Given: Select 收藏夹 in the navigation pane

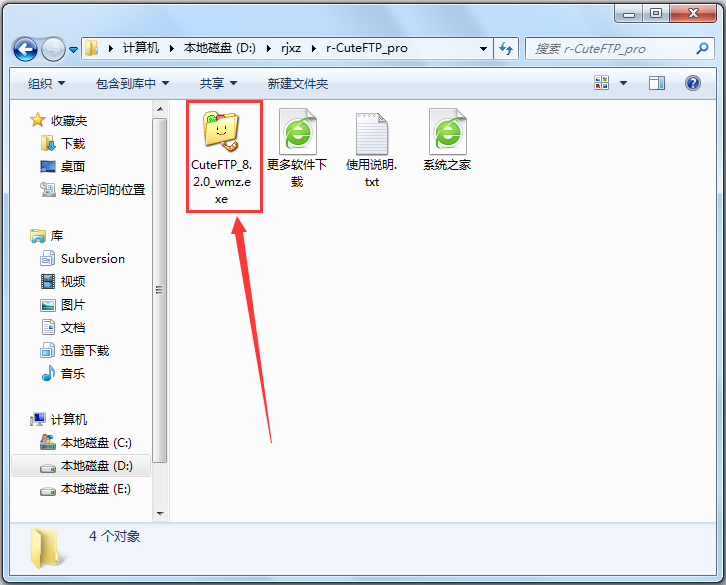Looking at the screenshot, I should click(x=69, y=120).
